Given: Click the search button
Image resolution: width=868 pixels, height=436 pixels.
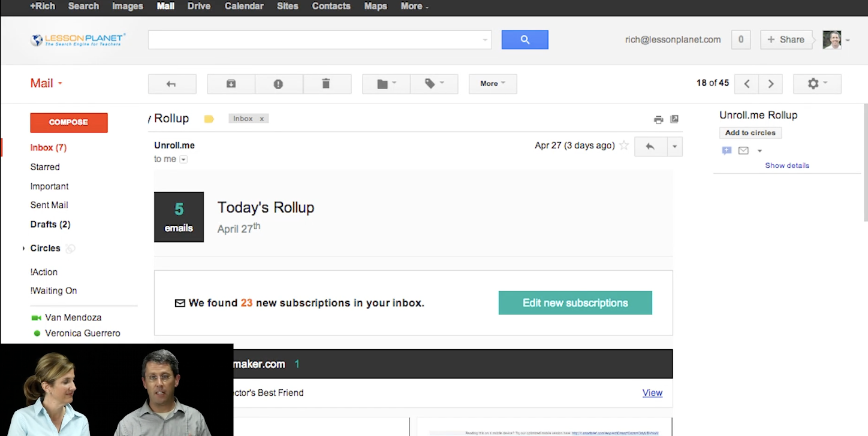Looking at the screenshot, I should 525,40.
